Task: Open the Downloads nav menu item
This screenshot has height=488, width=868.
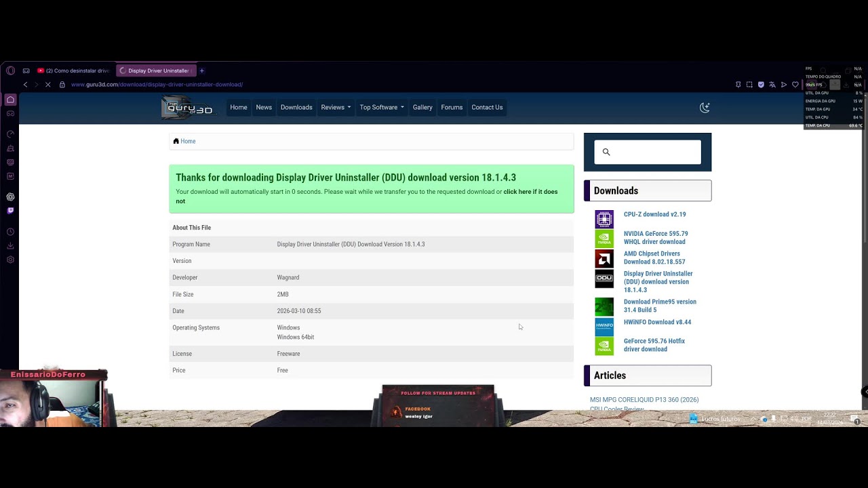Action: pos(296,107)
